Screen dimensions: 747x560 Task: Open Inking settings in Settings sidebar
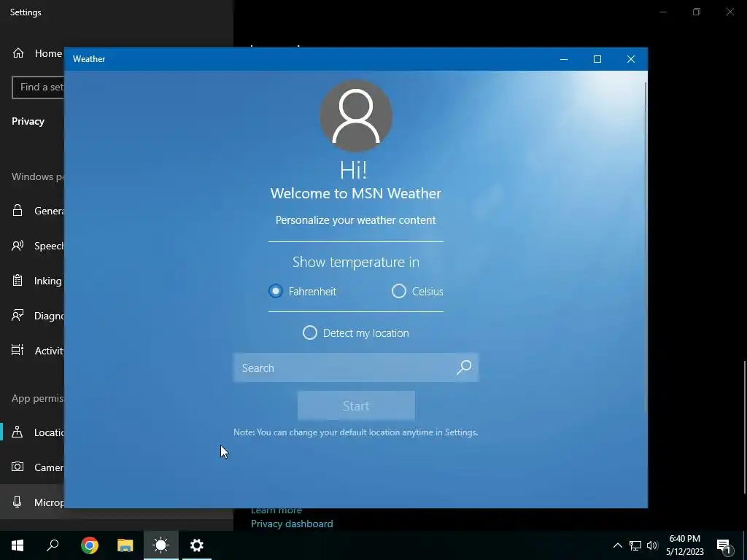pyautogui.click(x=34, y=281)
